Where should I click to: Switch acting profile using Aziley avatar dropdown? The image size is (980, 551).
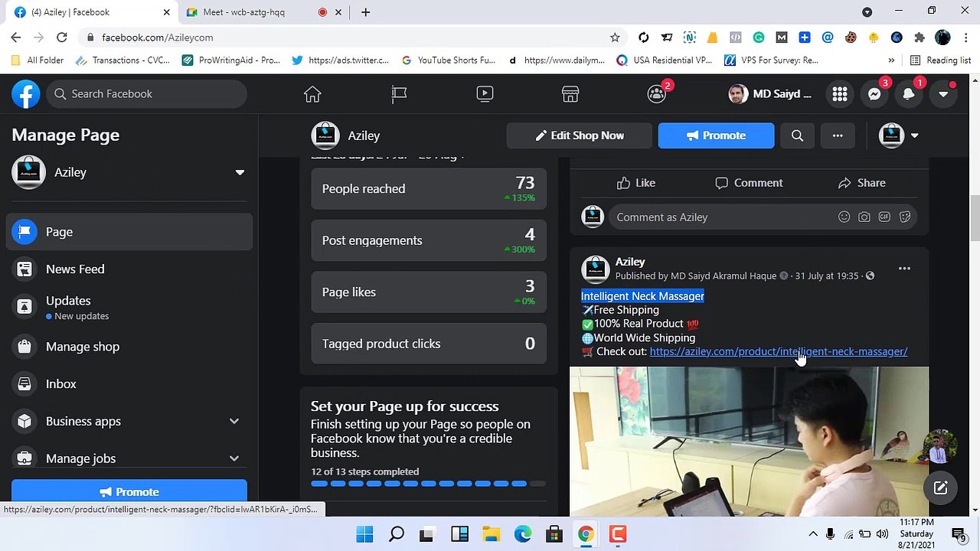[899, 135]
